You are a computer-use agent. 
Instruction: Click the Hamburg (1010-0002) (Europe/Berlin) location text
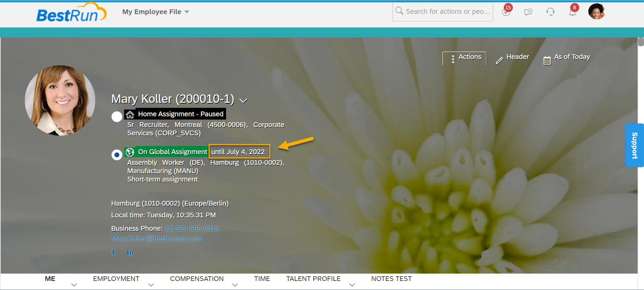170,204
